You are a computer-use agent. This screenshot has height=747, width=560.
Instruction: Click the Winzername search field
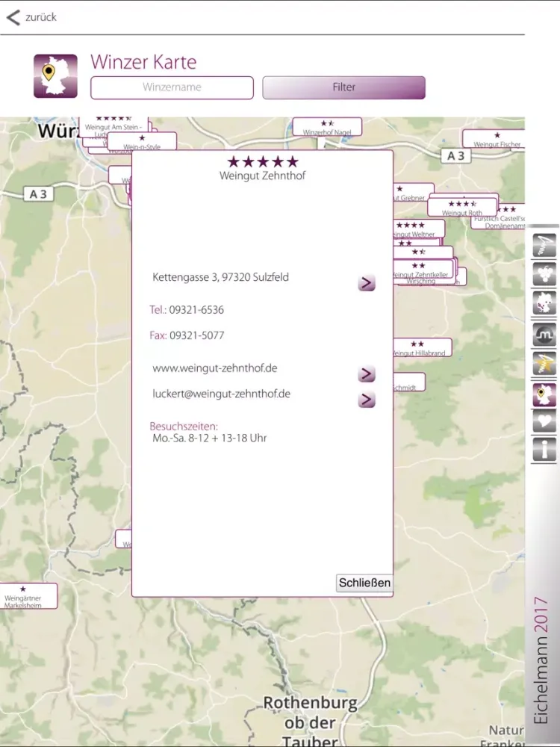[x=172, y=87]
